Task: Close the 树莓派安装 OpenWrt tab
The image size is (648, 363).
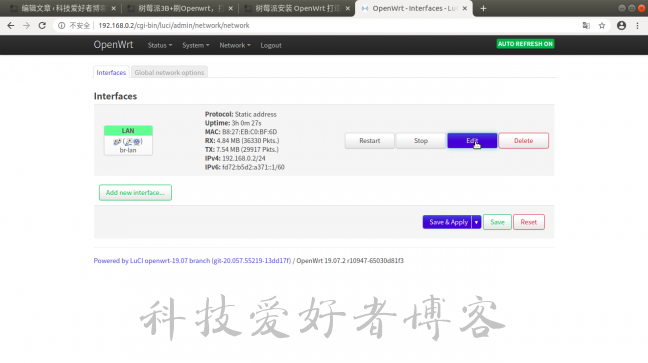Action: [348, 8]
